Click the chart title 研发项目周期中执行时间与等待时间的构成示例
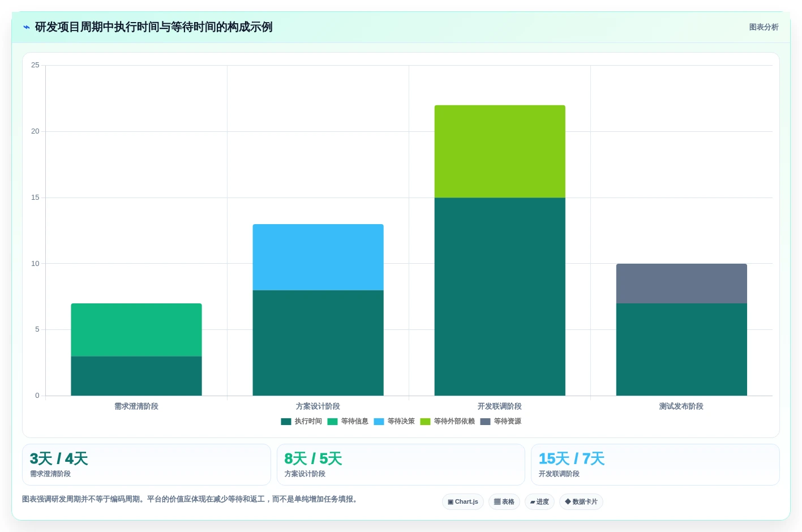 (154, 27)
